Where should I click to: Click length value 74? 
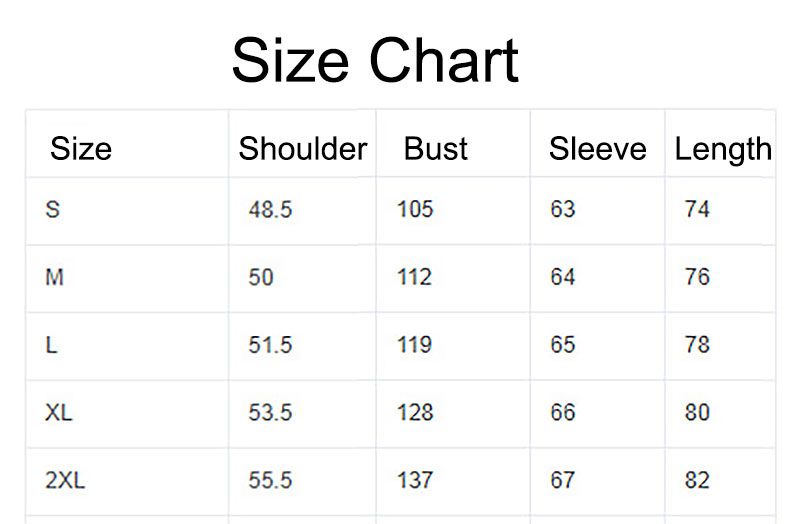point(697,210)
